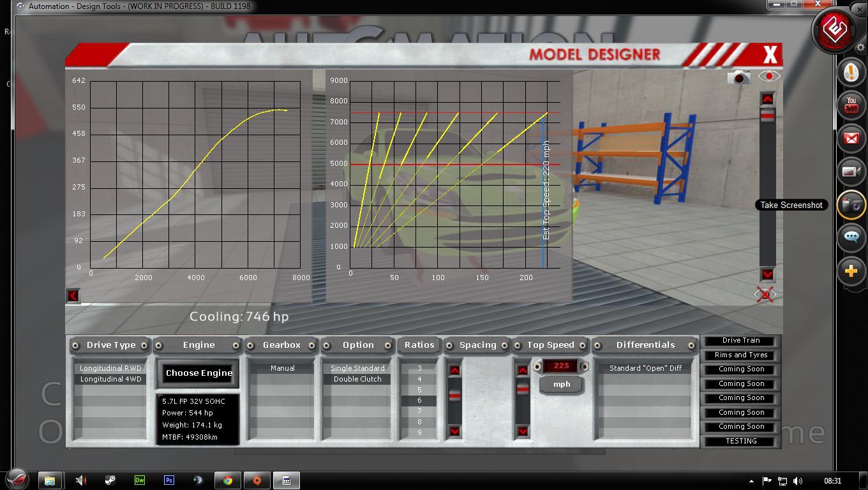868x490 pixels.
Task: Click the Top Speed slider up arrow
Action: click(522, 371)
